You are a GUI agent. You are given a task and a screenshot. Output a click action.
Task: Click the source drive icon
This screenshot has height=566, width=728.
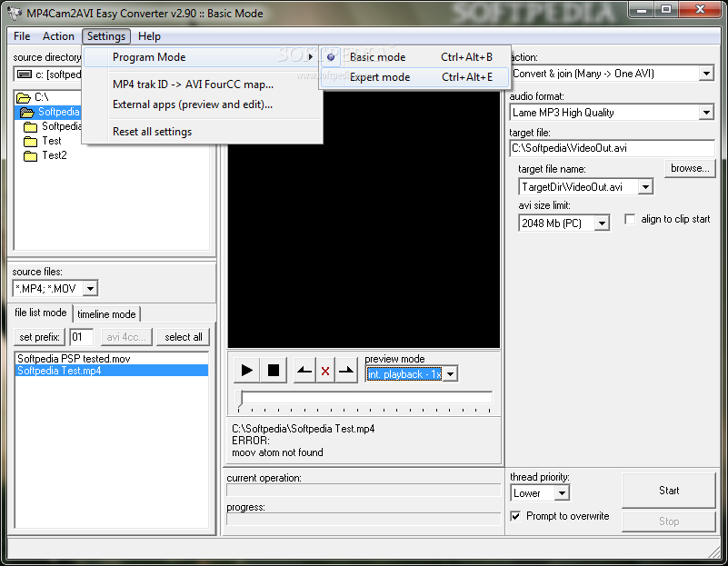point(25,74)
